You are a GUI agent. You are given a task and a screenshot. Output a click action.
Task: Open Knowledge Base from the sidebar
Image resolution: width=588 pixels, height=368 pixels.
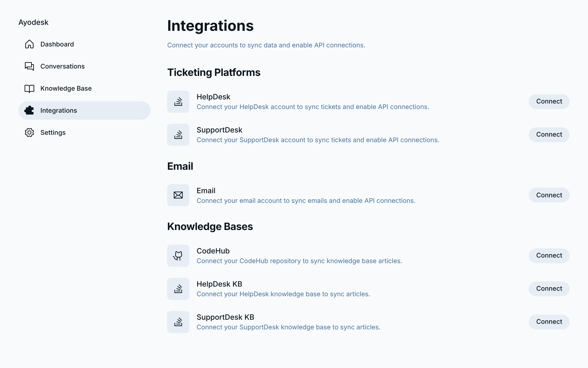85,88
